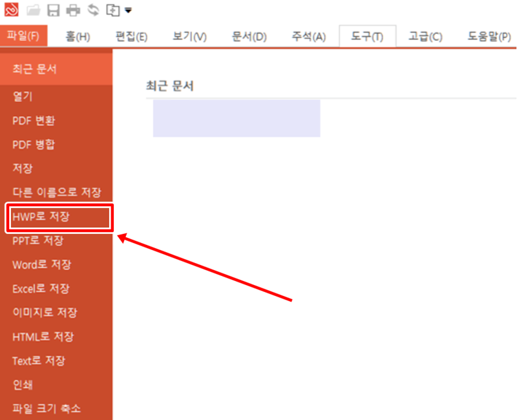Screen dimensions: 517x420
Task: Switch to the 문서(D) tab
Action: coord(249,36)
